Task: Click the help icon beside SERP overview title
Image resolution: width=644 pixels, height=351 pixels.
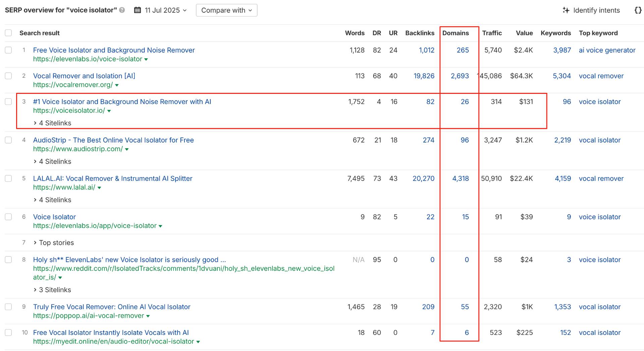Action: [x=122, y=10]
